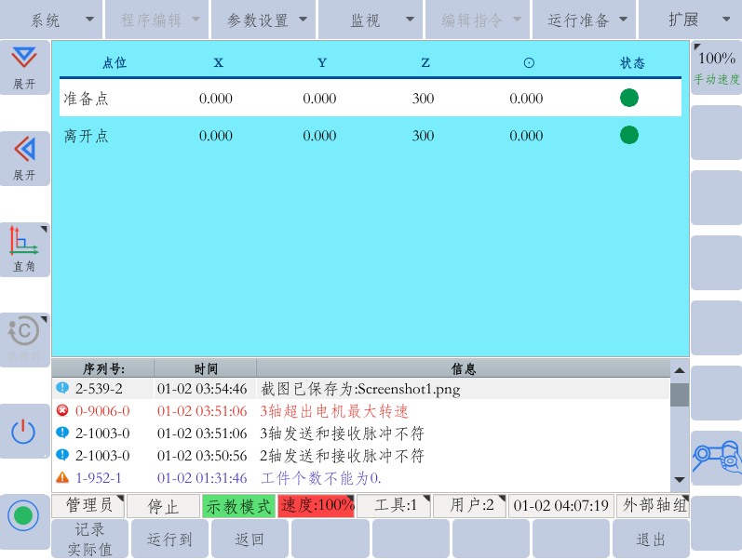Click the message log scrollbar down arrow
Image resolution: width=742 pixels, height=560 pixels.
tap(680, 479)
